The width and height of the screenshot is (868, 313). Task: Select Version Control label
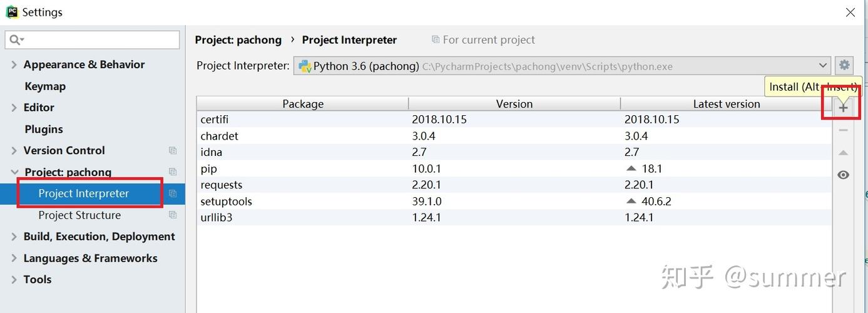64,151
